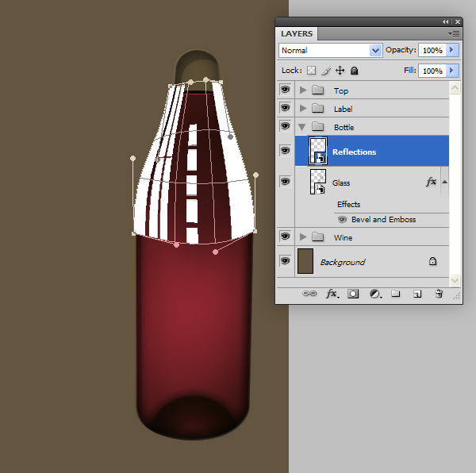Collapse the Bottle layer group
This screenshot has width=476, height=473.
pyautogui.click(x=302, y=127)
